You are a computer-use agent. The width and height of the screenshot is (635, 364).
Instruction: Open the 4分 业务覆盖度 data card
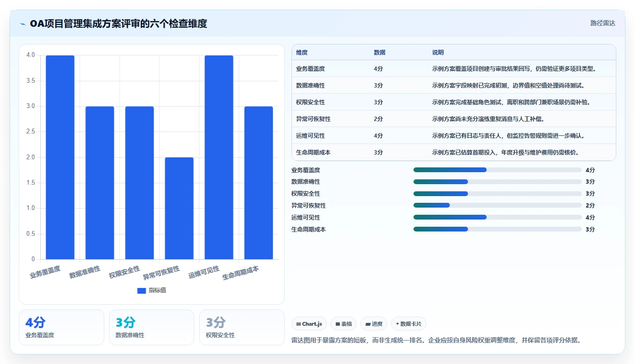61,327
